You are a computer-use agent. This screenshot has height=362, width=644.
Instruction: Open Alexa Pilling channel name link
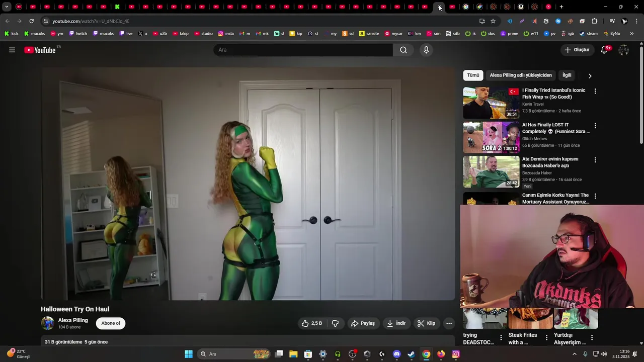73,320
